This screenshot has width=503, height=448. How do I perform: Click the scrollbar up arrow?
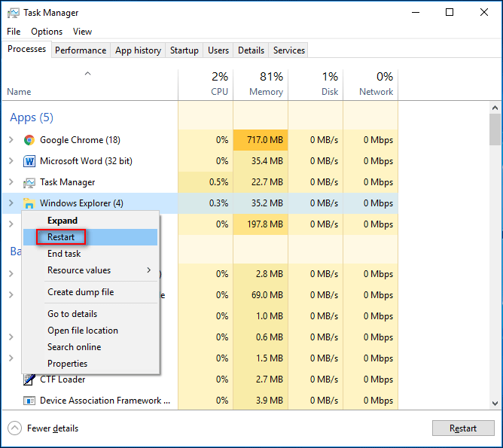click(495, 108)
